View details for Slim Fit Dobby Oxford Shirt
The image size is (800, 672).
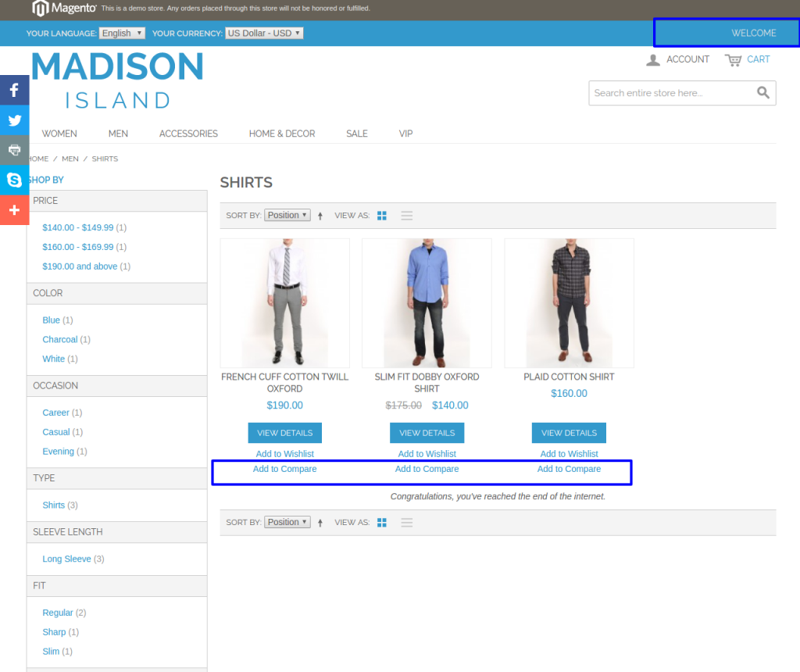(427, 433)
